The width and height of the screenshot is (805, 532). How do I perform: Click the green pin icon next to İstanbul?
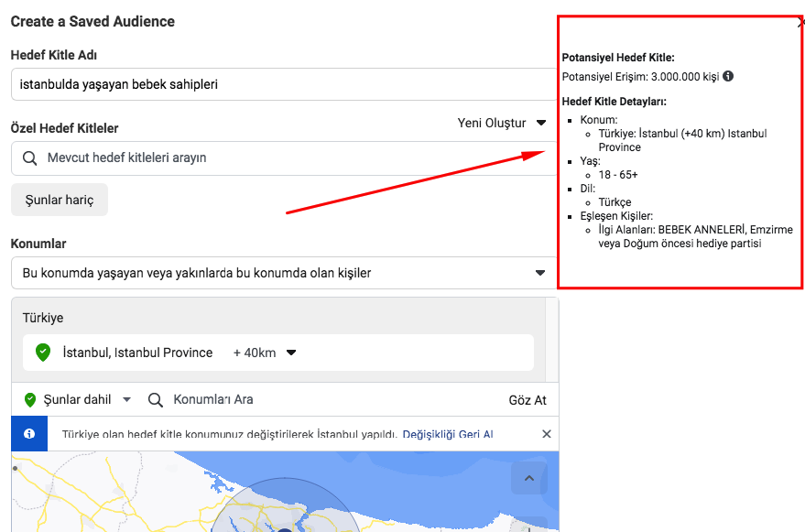(43, 353)
